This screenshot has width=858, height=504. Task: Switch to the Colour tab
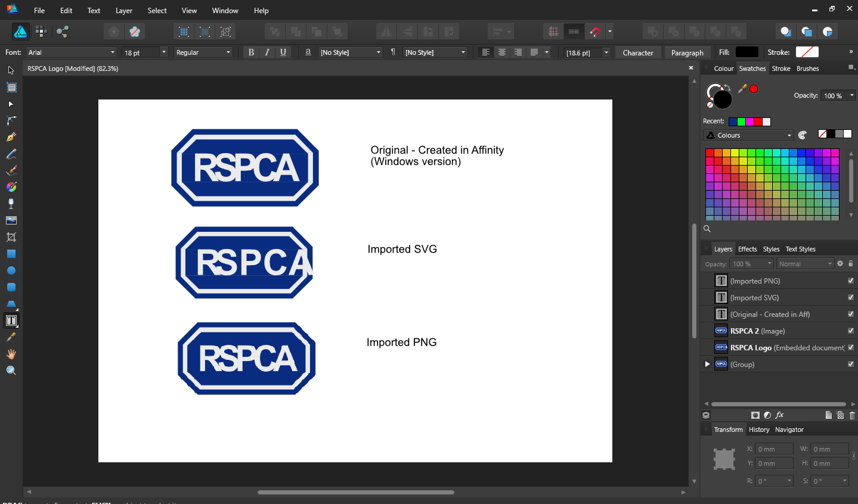tap(724, 69)
